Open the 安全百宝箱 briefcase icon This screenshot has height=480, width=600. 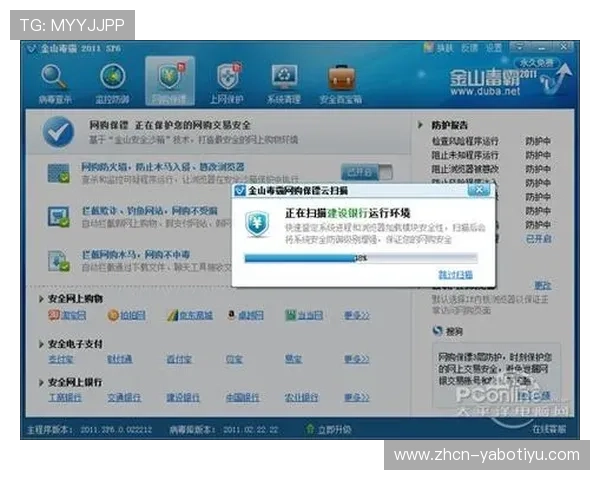tap(342, 78)
